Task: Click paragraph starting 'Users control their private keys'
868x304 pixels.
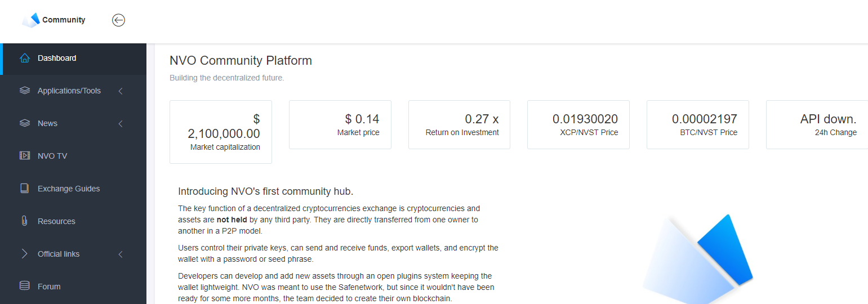Action: pos(338,253)
